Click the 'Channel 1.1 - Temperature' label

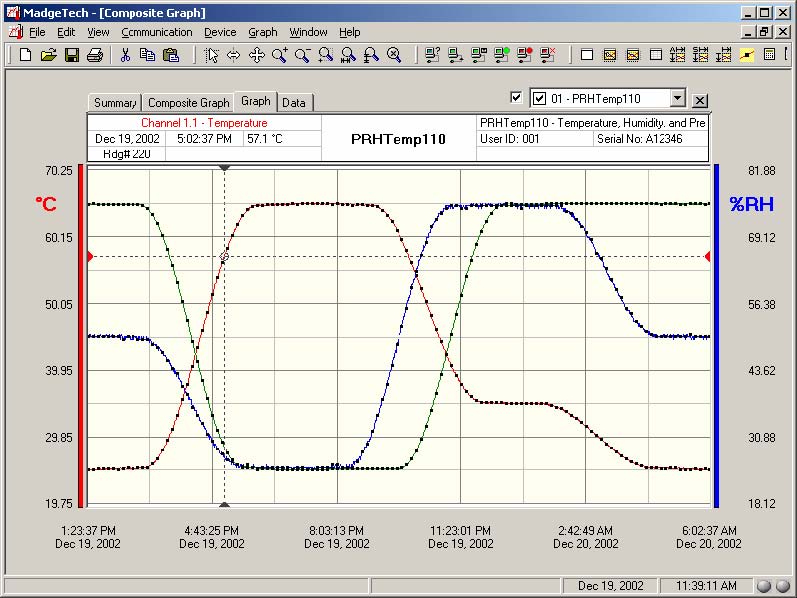[204, 123]
